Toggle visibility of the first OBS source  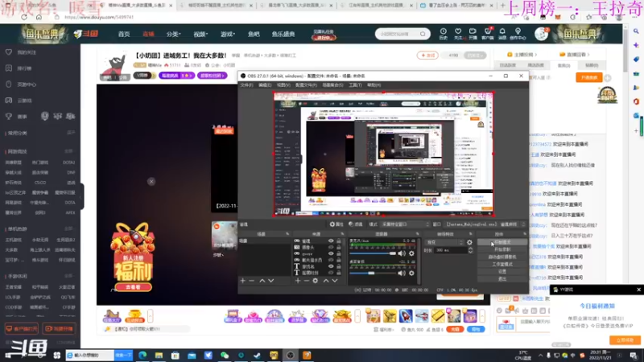[331, 241]
